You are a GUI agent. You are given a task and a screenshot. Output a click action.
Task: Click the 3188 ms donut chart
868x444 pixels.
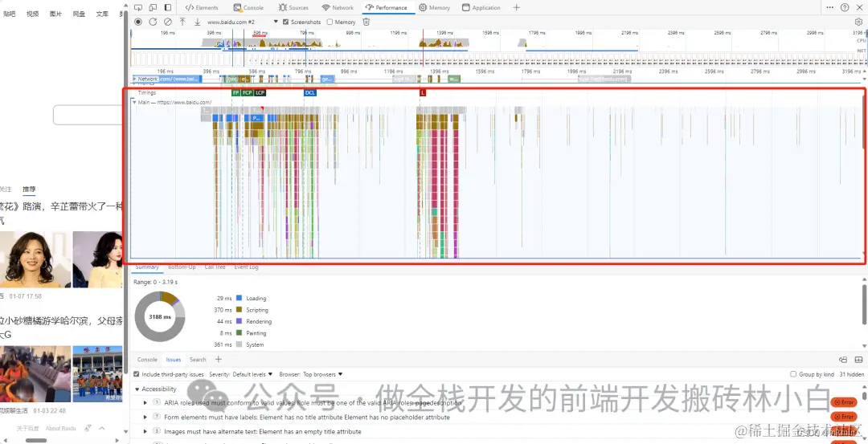coord(160,317)
